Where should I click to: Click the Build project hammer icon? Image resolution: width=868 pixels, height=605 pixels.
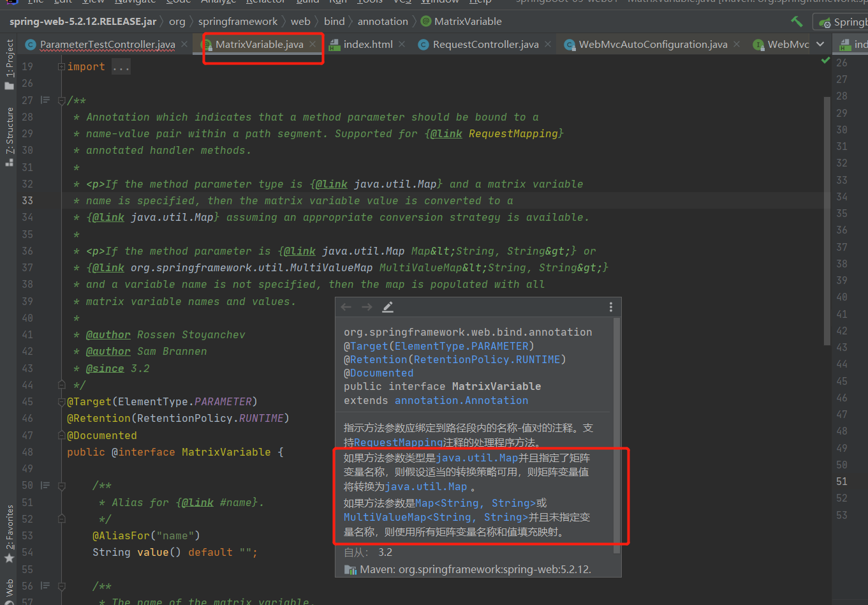(x=797, y=22)
